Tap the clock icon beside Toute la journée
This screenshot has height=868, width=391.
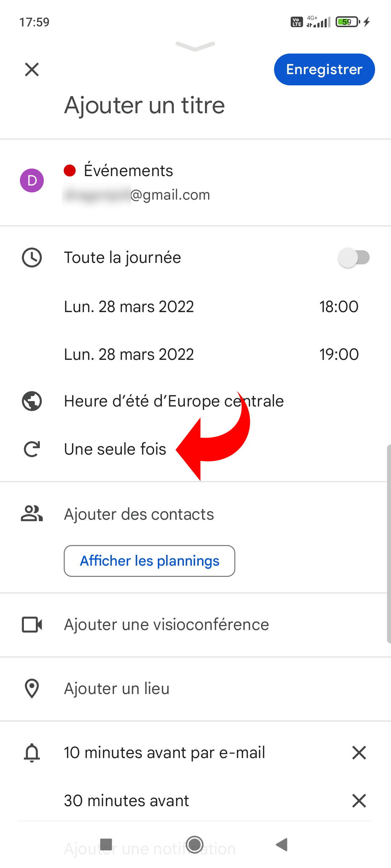[x=32, y=258]
